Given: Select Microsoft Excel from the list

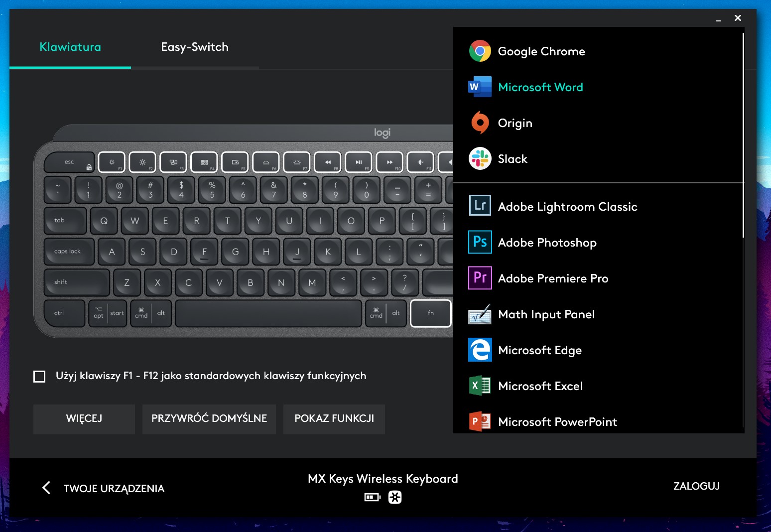Looking at the screenshot, I should point(598,386).
